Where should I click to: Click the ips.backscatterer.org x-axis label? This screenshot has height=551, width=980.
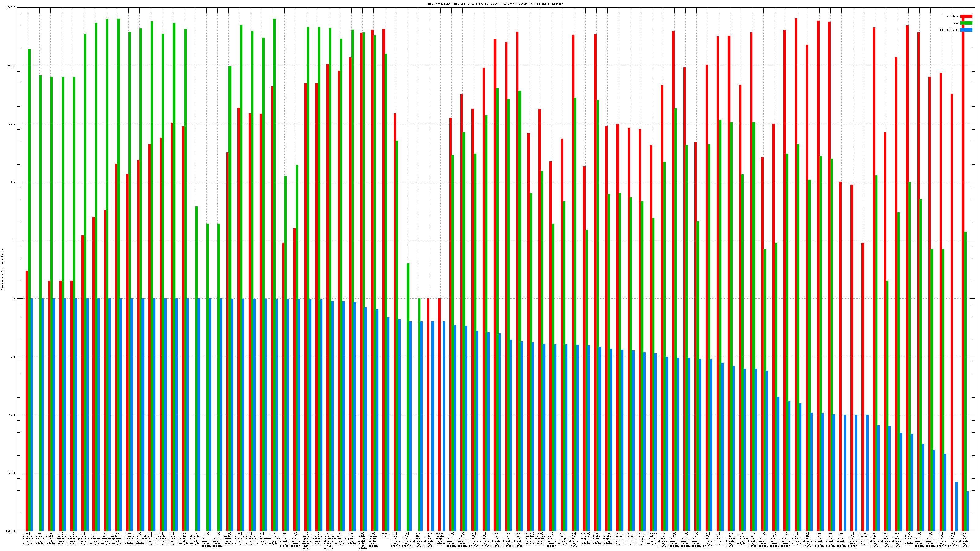click(x=340, y=539)
